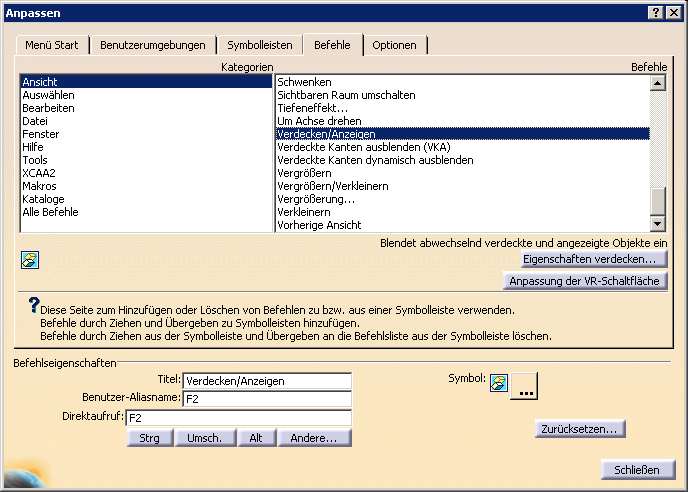Click the Schließen button
This screenshot has width=688, height=492.
coord(637,470)
